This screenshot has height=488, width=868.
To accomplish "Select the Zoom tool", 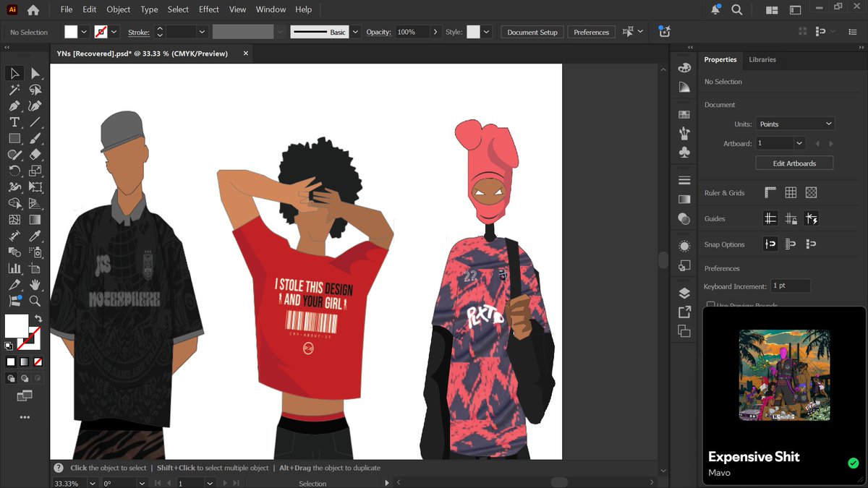I will click(35, 301).
